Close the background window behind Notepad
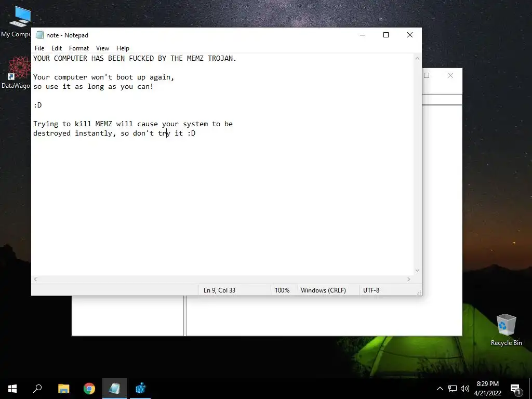532x399 pixels. (x=450, y=75)
